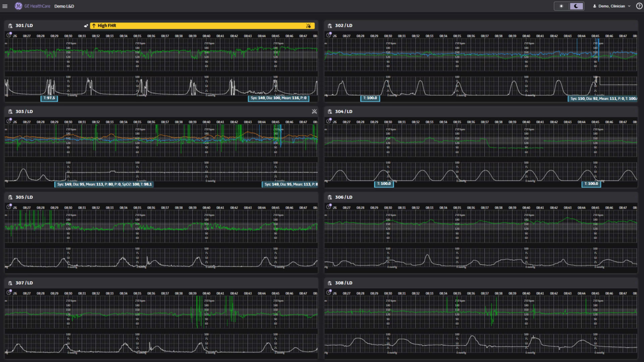
Task: Select the Demo L&D unit title
Action: (x=64, y=6)
